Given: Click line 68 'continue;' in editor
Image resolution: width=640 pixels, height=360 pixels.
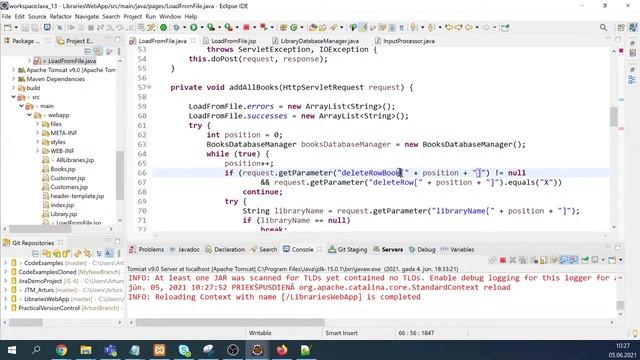Looking at the screenshot, I should pos(262,192).
